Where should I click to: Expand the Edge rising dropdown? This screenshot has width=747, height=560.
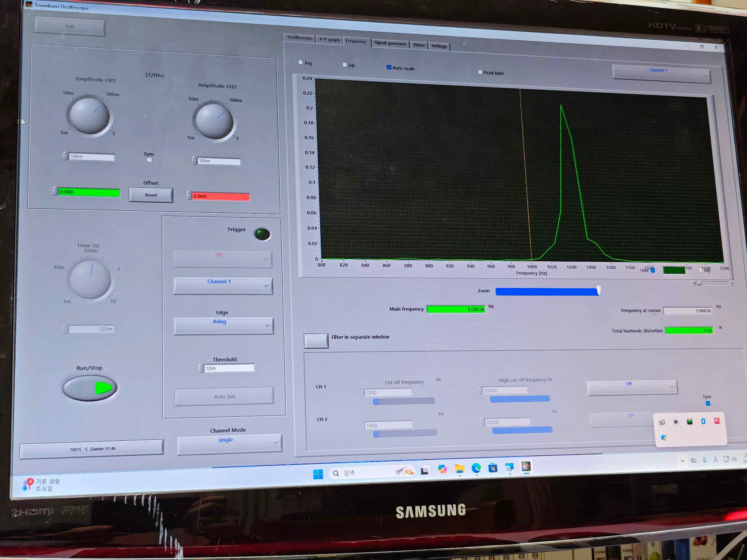pyautogui.click(x=224, y=326)
